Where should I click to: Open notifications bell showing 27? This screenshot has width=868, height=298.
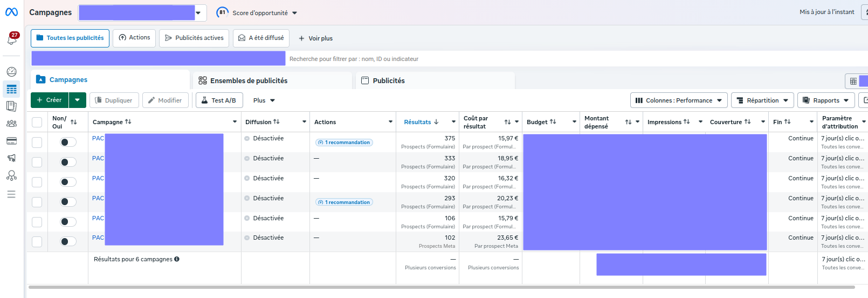11,39
